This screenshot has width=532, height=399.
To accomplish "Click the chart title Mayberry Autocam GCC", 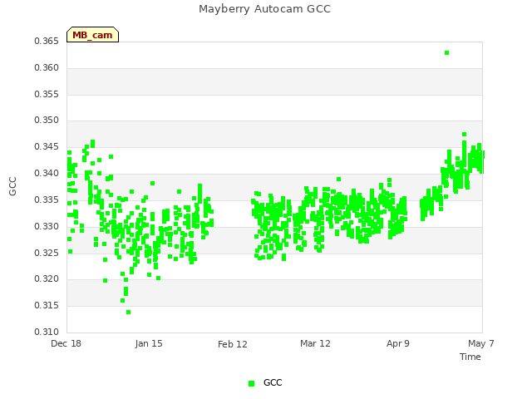I will pos(264,9).
